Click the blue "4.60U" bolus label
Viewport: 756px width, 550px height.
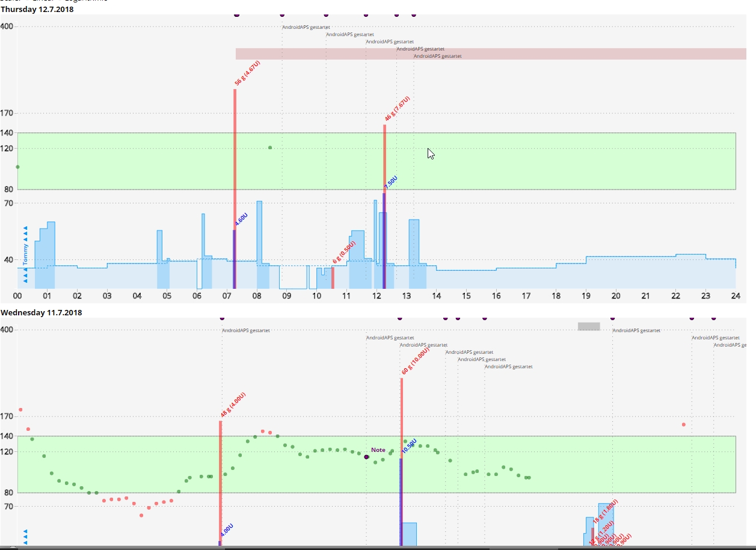tap(241, 219)
